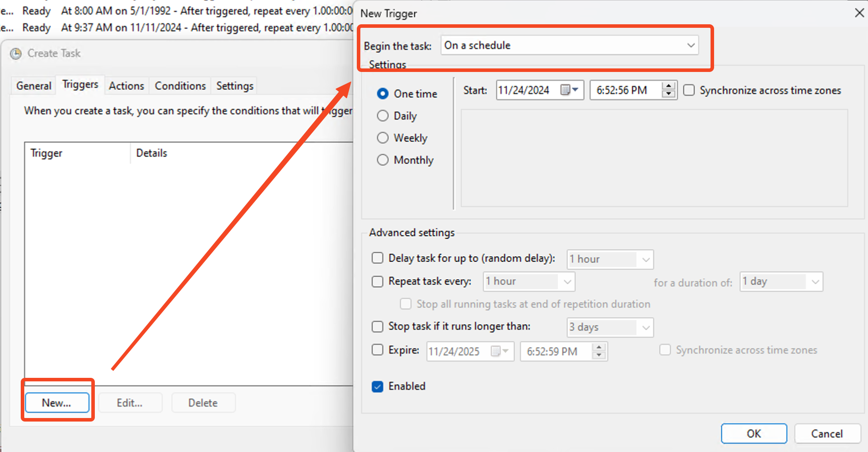The width and height of the screenshot is (868, 452).
Task: Confirm the trigger with OK button
Action: click(x=753, y=433)
